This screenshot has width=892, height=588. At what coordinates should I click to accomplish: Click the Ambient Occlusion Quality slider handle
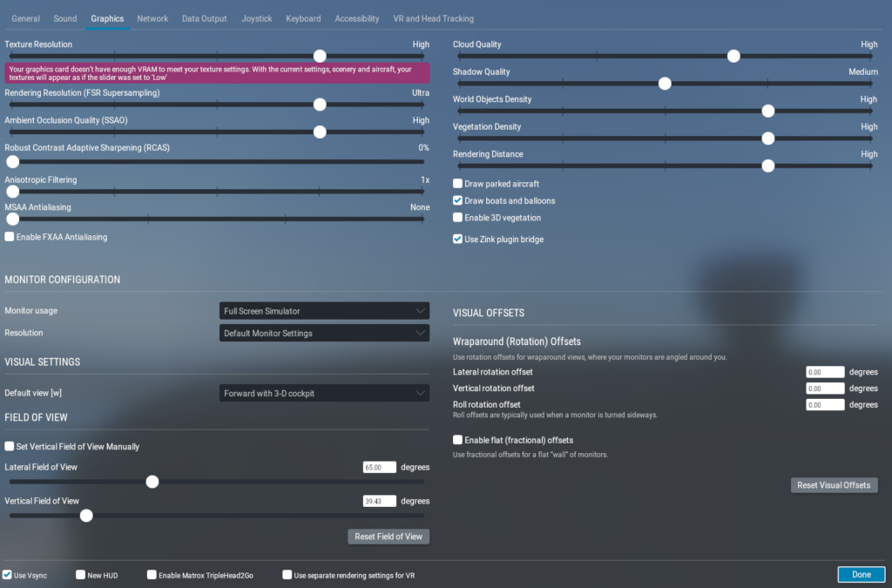tap(320, 132)
